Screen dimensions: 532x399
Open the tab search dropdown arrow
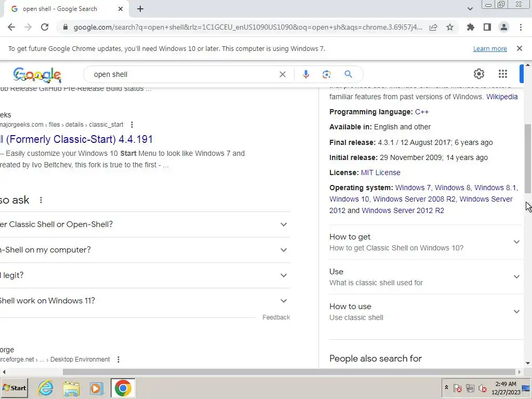pyautogui.click(x=470, y=9)
